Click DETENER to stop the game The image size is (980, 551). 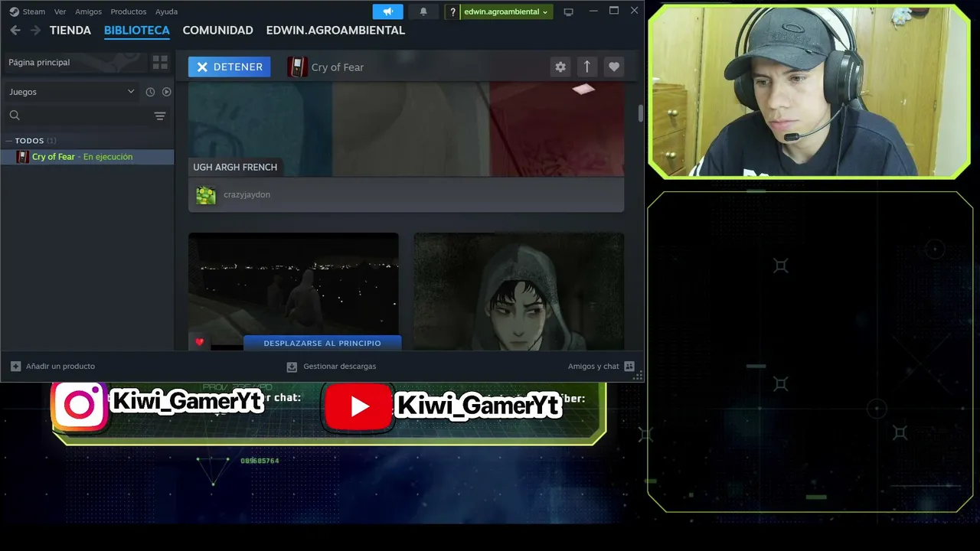click(x=229, y=67)
